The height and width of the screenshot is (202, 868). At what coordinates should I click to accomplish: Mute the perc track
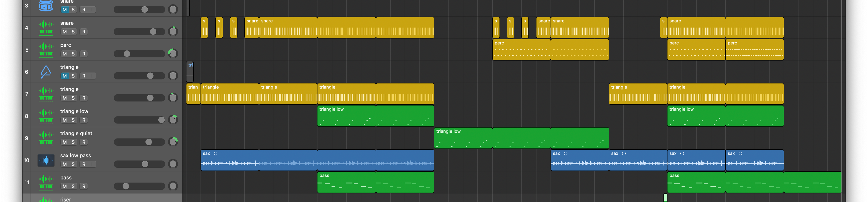tap(65, 54)
